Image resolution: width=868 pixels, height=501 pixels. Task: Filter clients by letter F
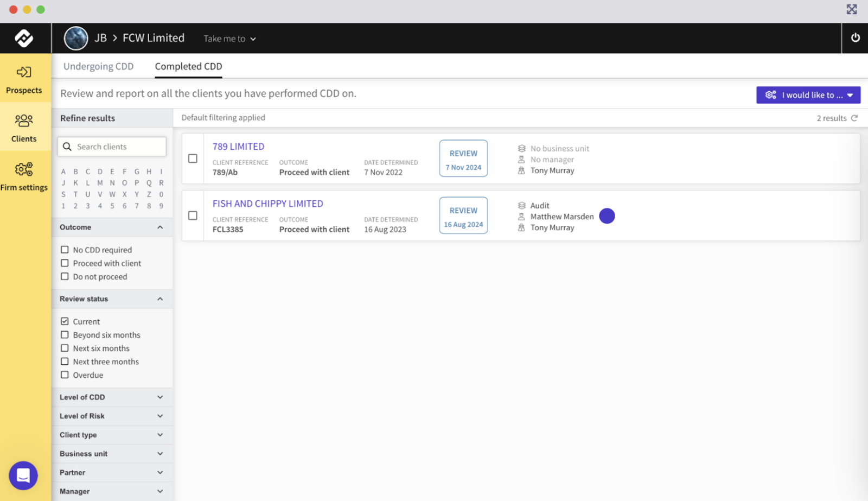(x=125, y=172)
